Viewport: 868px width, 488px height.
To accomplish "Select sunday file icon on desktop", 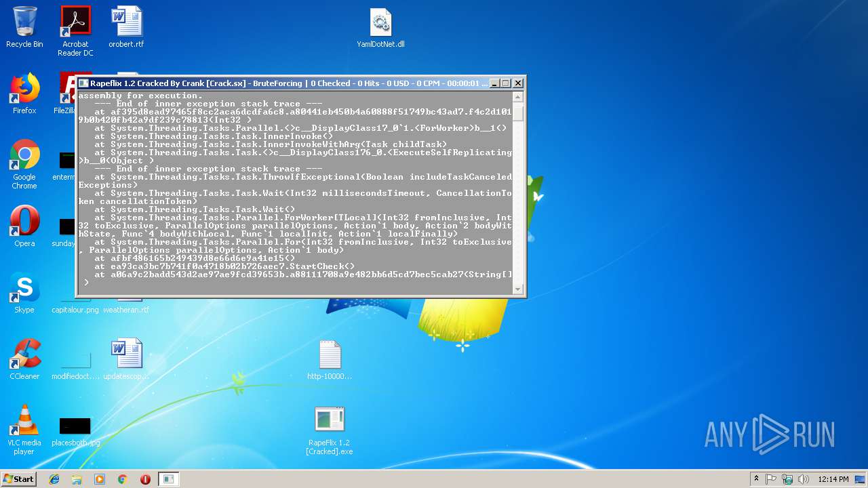I will pyautogui.click(x=65, y=230).
